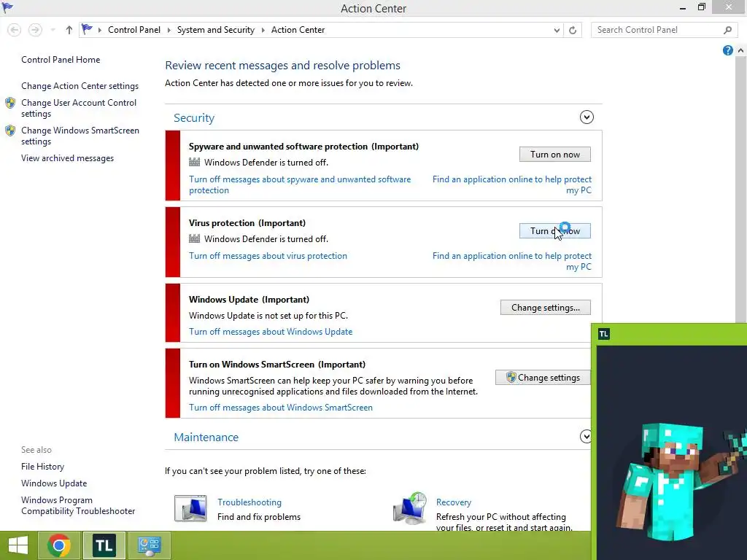The image size is (747, 560).
Task: Select Action Center breadcrumb
Action: [x=298, y=30]
